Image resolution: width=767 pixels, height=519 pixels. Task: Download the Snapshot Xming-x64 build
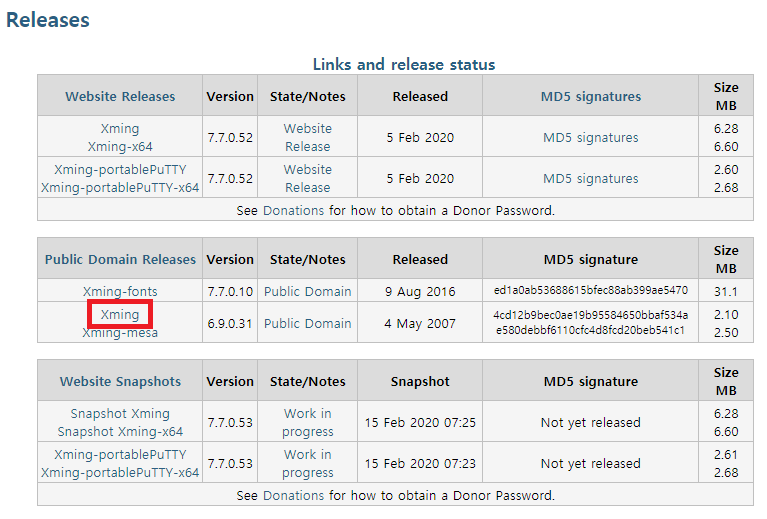pyautogui.click(x=120, y=432)
